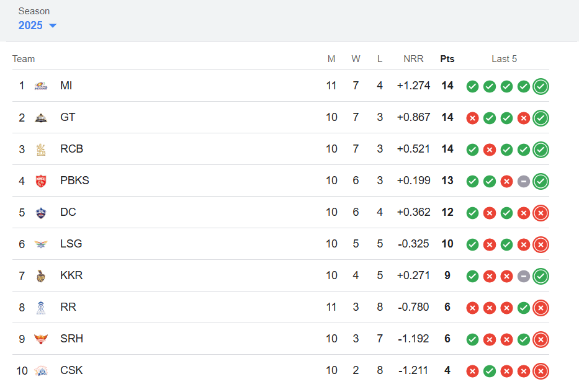Click the Punjab Kings shield logo
The image size is (579, 392).
[x=41, y=181]
